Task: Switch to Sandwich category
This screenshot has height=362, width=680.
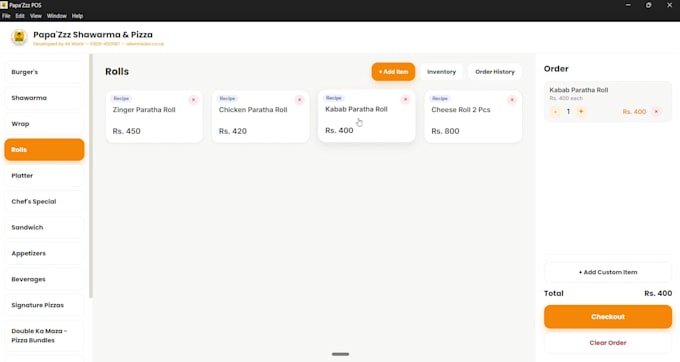Action: (44, 227)
